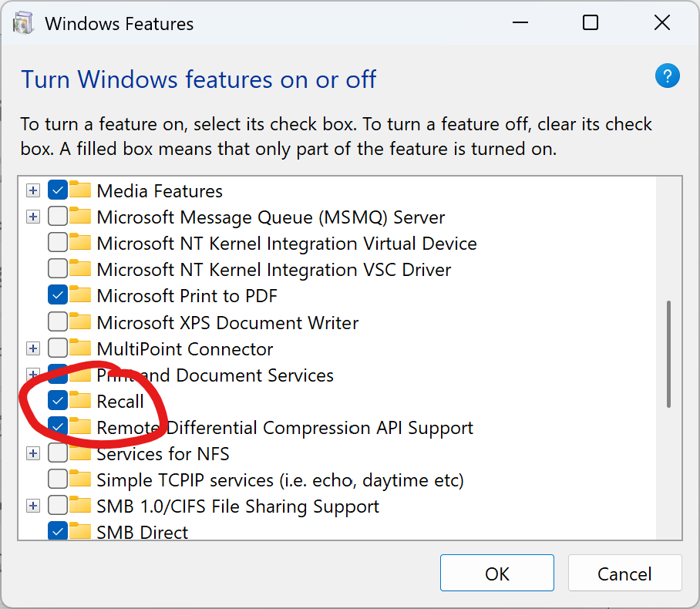
Task: Expand SMB 1.0/CIFS File Sharing Support
Action: tap(32, 506)
